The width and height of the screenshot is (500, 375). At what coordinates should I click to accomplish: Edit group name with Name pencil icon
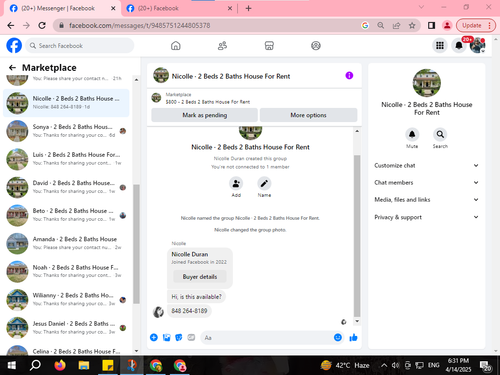click(x=264, y=183)
